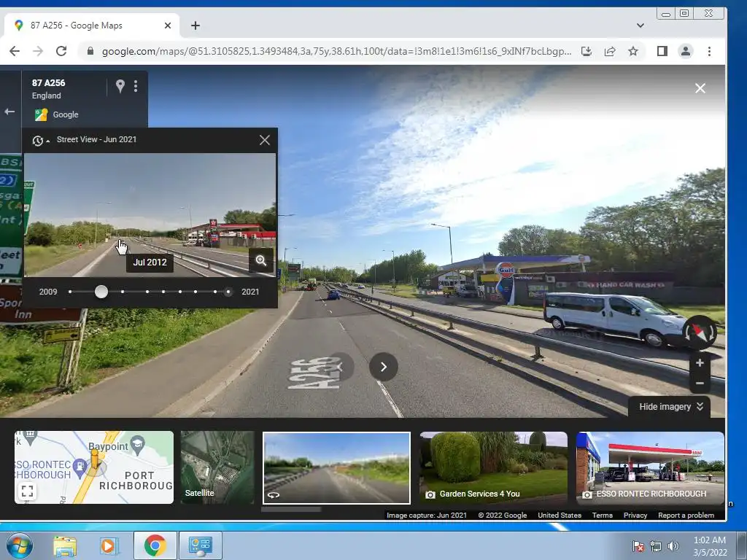Open Windows Explorer from the taskbar

tap(65, 545)
